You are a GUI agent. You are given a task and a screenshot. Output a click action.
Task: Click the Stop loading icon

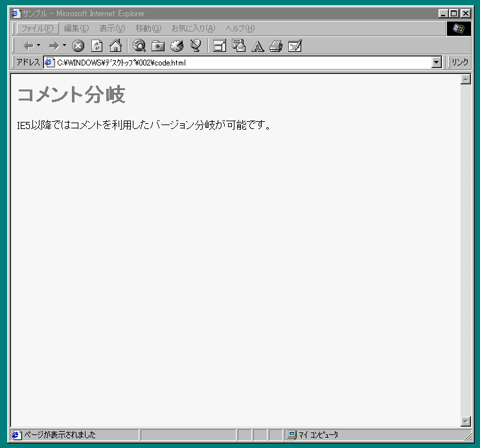78,46
